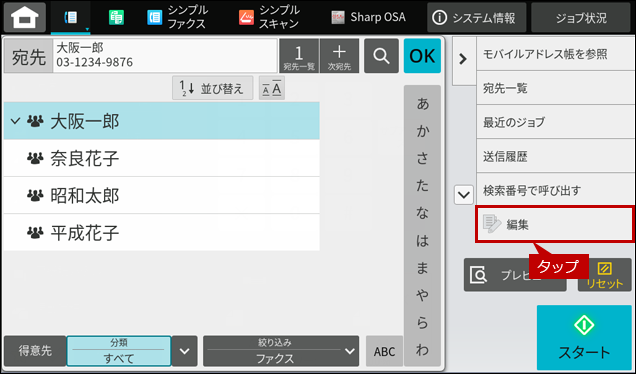Jump to わ index

(x=422, y=350)
